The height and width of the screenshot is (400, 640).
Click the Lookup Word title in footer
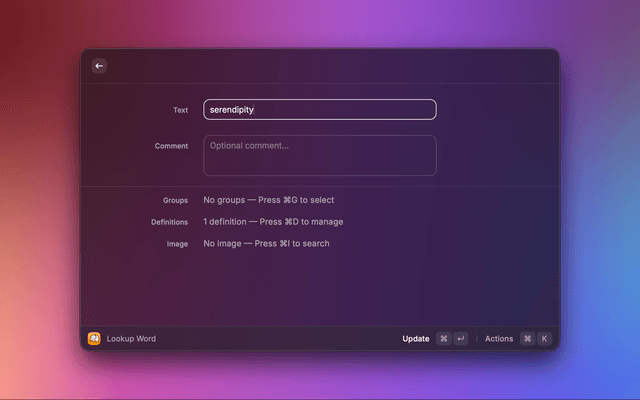(131, 339)
